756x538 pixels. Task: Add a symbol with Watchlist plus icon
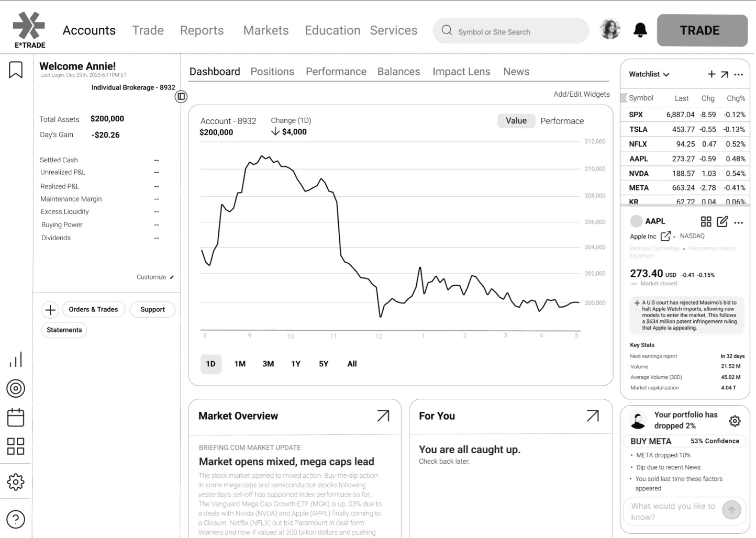[x=711, y=74]
